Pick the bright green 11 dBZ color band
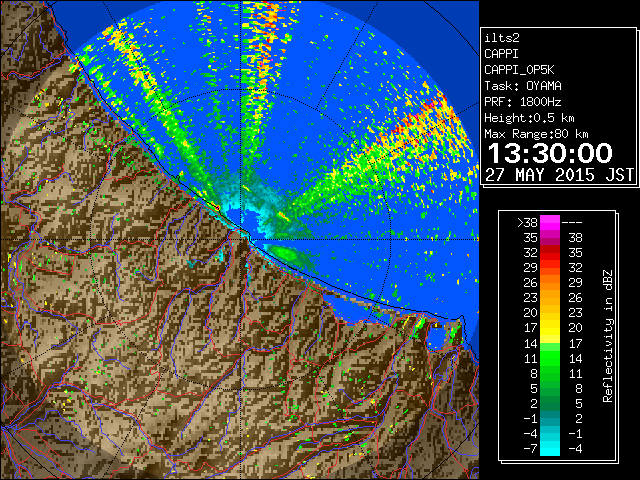Screen dimensions: 640x480 point(550,358)
